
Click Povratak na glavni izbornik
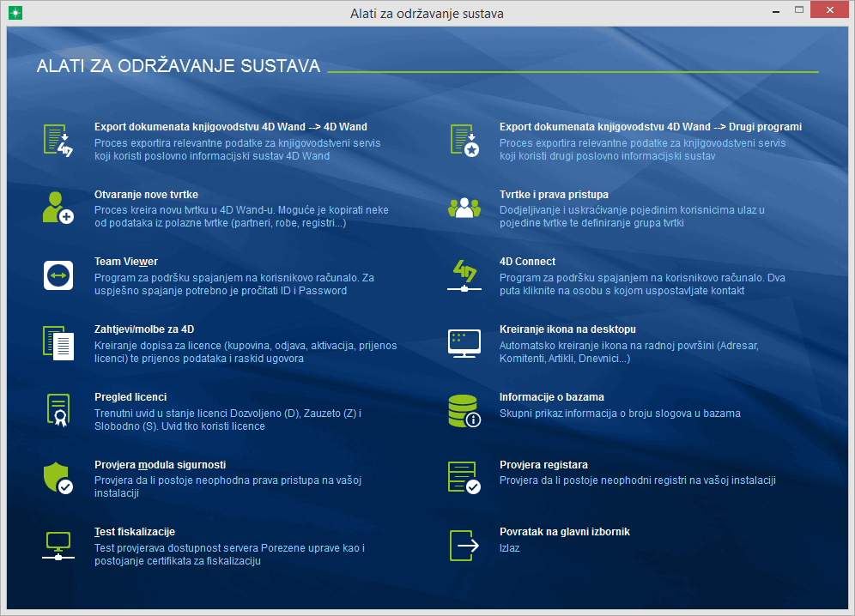(x=564, y=532)
